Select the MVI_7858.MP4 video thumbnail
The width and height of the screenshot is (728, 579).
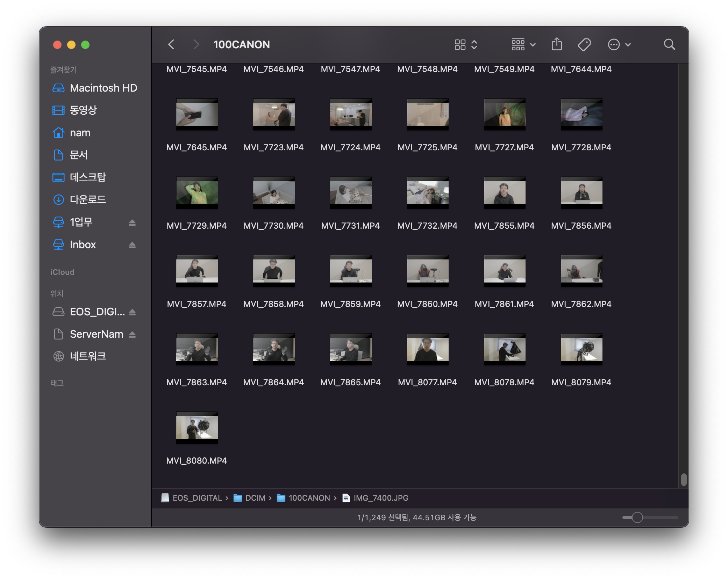274,271
